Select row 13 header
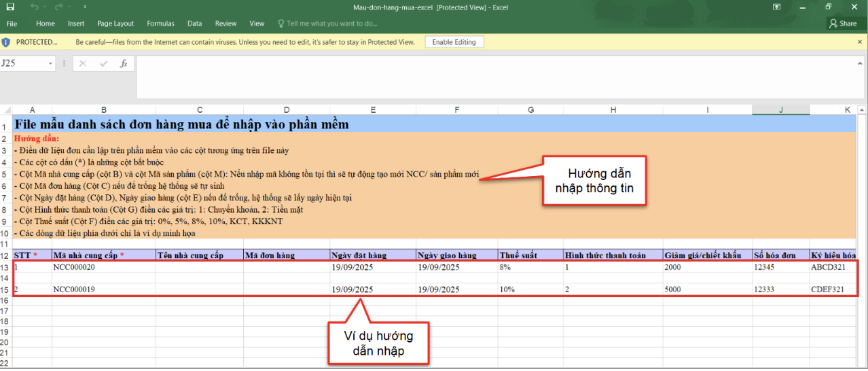The image size is (868, 371). (x=5, y=267)
